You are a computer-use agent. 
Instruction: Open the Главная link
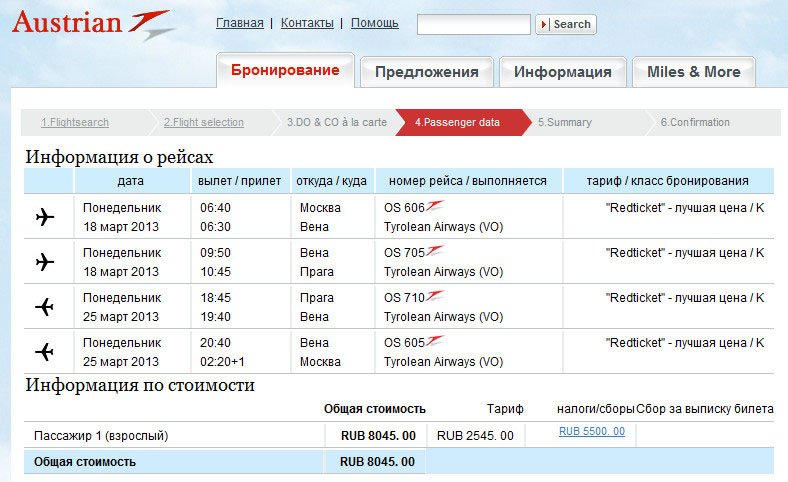point(240,23)
